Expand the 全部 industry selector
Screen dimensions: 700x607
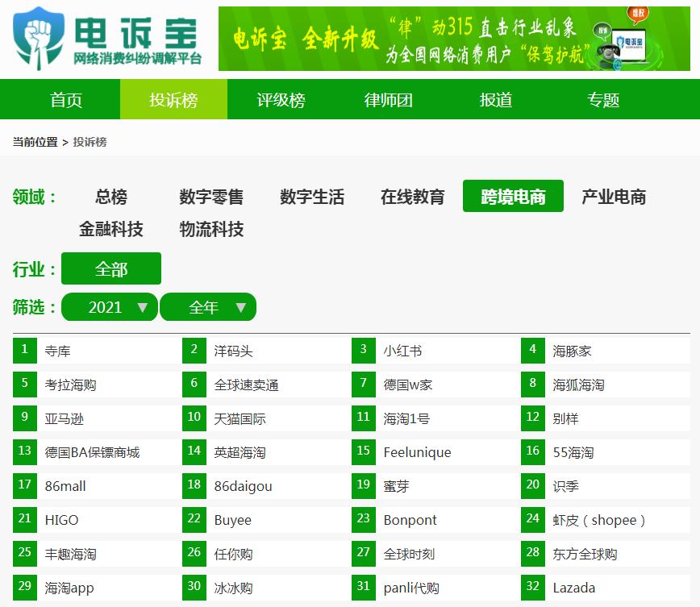coord(111,268)
